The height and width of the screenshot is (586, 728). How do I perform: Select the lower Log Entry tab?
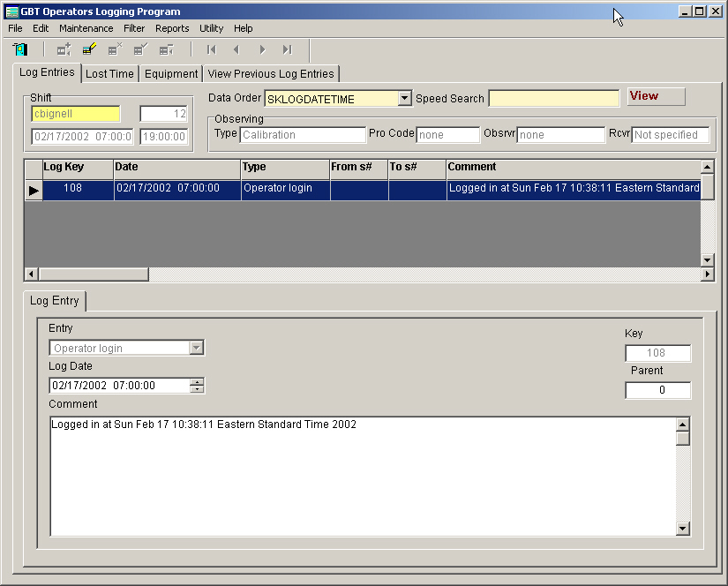(x=55, y=301)
